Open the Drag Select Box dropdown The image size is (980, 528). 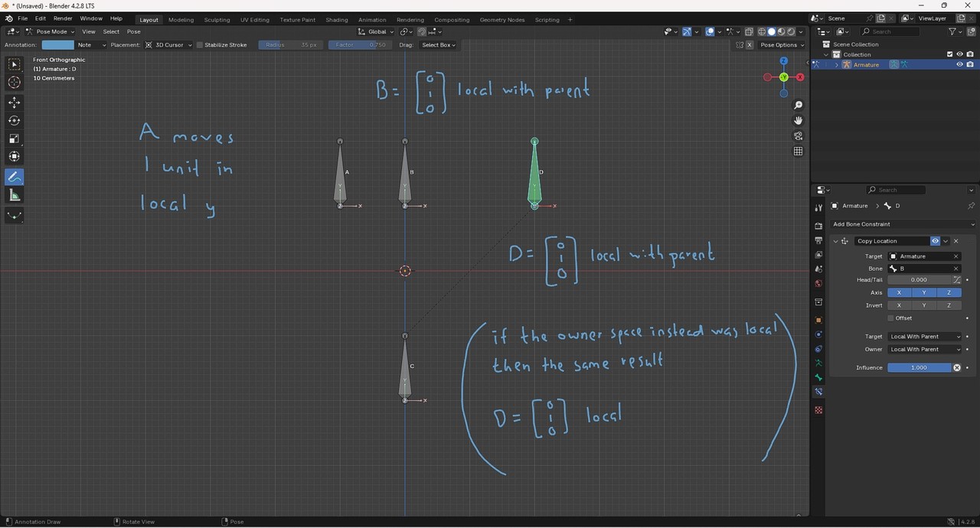pos(438,45)
